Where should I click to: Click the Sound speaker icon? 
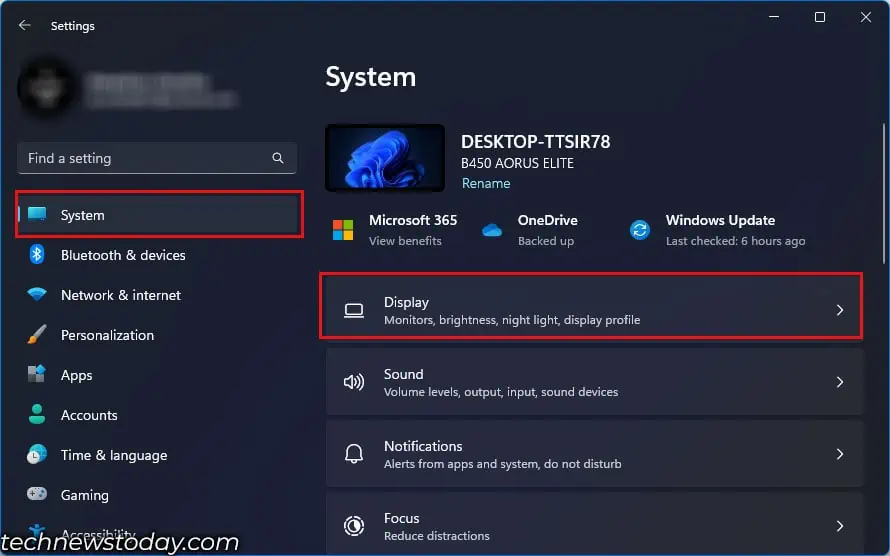[354, 382]
